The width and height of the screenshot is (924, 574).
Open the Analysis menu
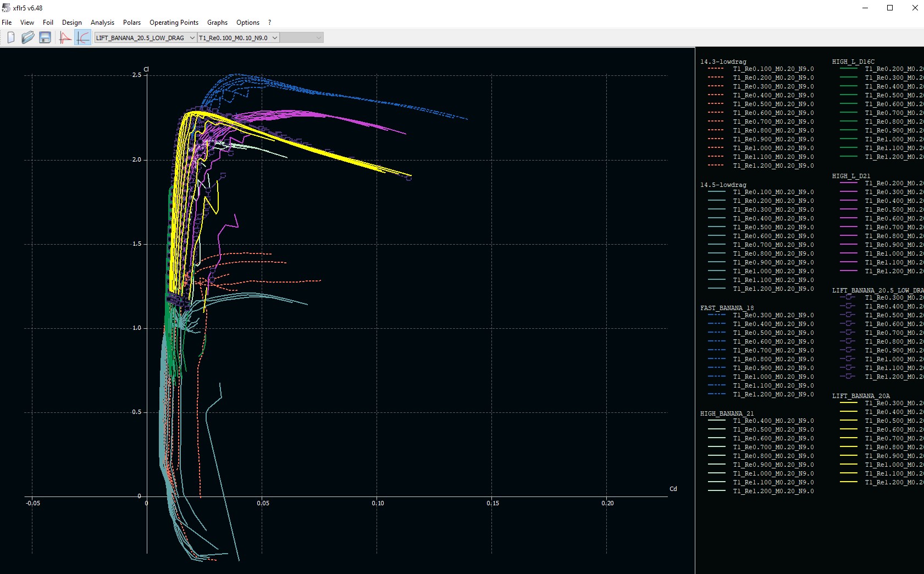tap(102, 23)
